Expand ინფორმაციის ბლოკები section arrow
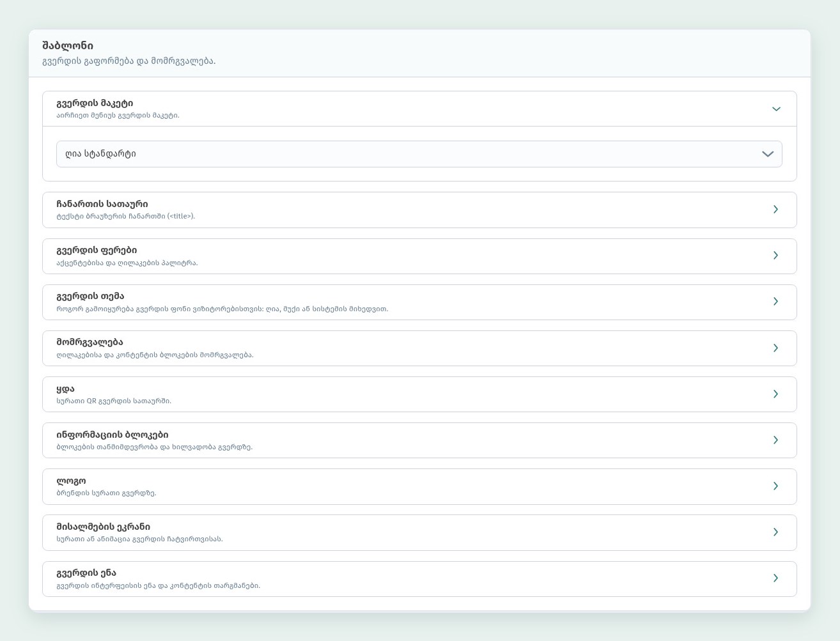This screenshot has width=840, height=641. point(775,440)
